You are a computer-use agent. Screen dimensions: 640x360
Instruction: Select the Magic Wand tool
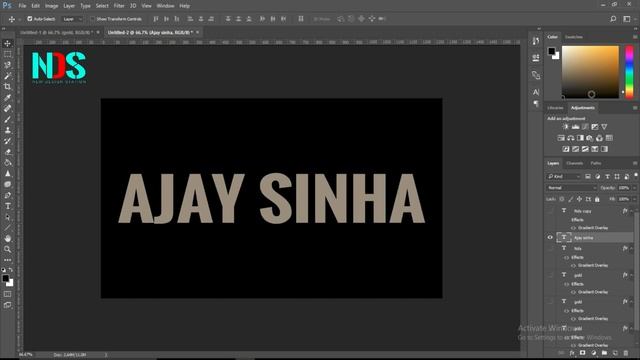pos(7,76)
